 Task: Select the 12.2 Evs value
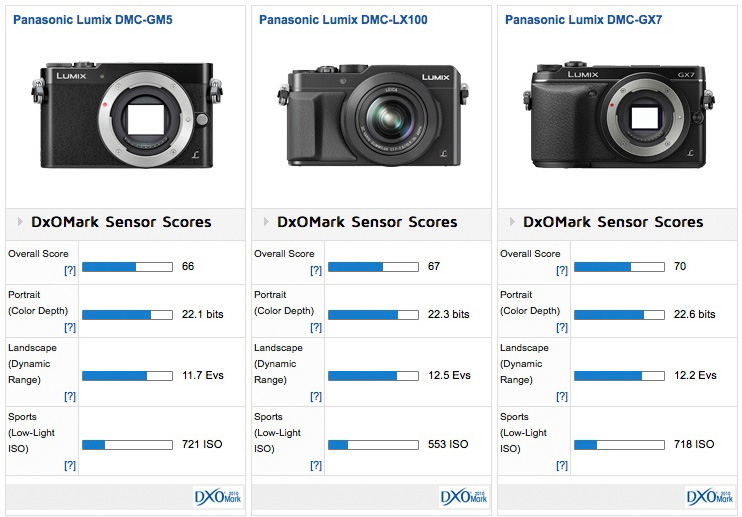coord(695,375)
